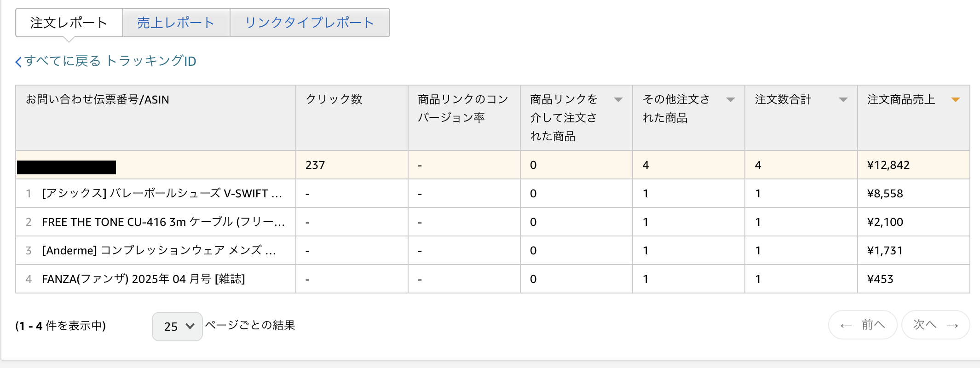
Task: Click the お問い合わせ伝票番号/ASIN column header
Action: tap(98, 99)
